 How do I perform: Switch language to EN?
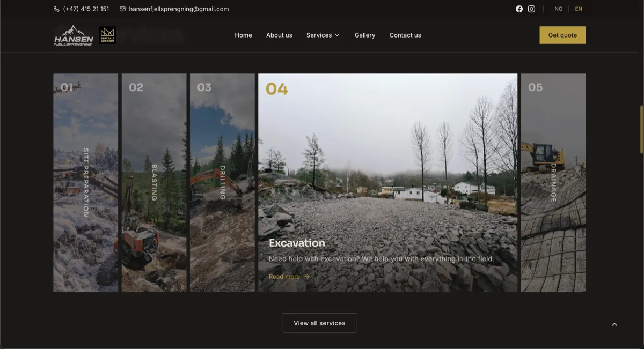pyautogui.click(x=579, y=9)
